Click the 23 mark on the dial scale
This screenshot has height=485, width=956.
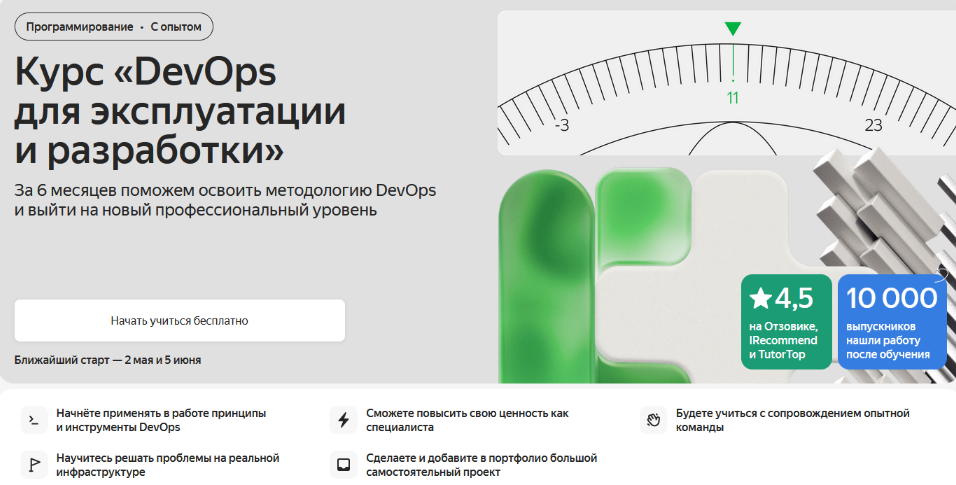874,125
